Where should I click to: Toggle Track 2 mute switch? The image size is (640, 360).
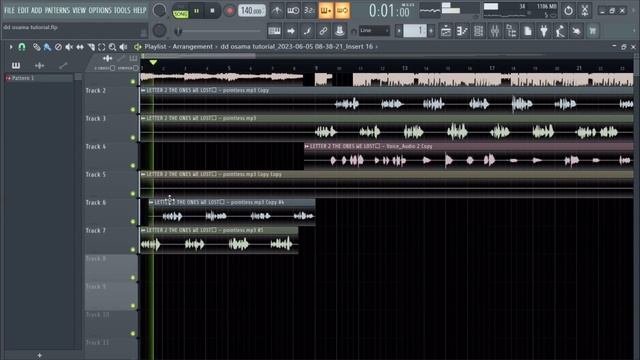click(133, 109)
